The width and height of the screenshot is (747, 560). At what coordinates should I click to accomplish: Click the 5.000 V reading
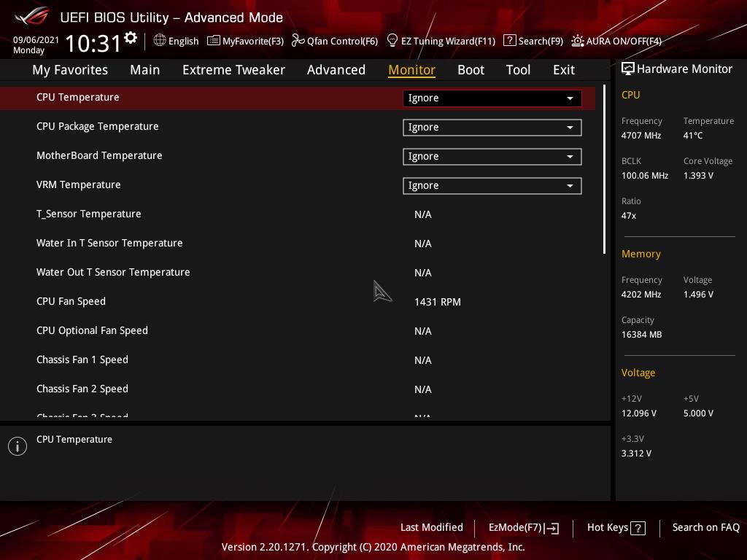698,413
